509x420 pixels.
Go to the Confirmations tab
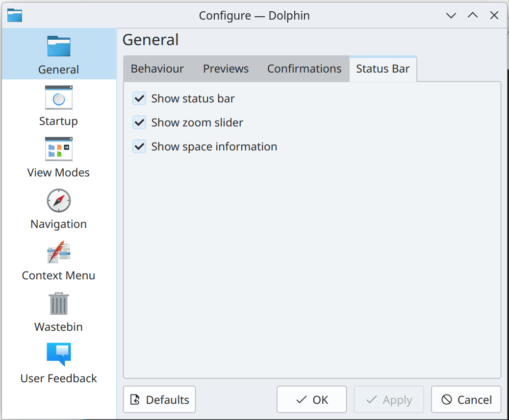304,69
